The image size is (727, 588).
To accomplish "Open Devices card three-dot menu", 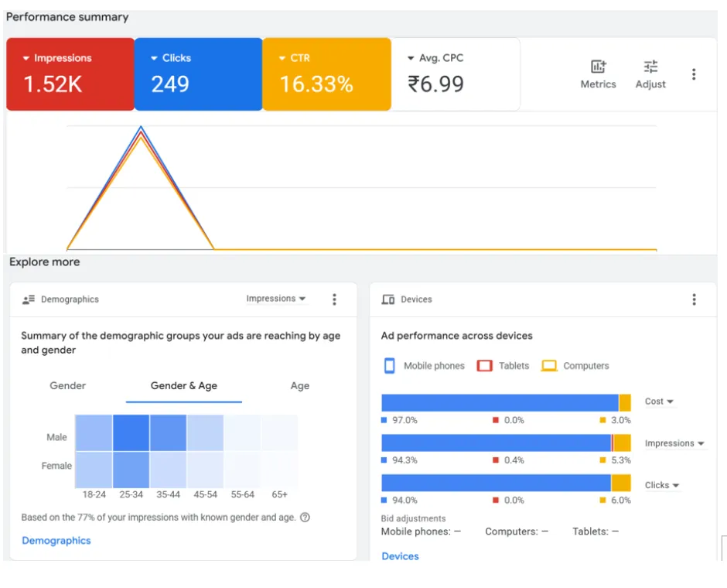I will pos(694,299).
